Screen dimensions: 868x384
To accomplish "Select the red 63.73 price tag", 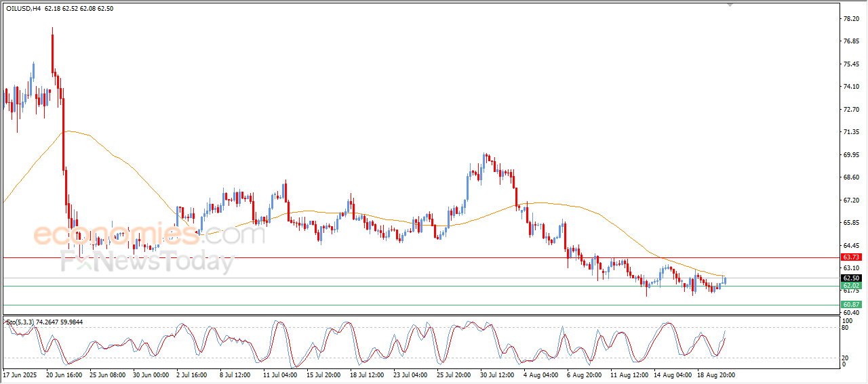I will click(x=851, y=257).
